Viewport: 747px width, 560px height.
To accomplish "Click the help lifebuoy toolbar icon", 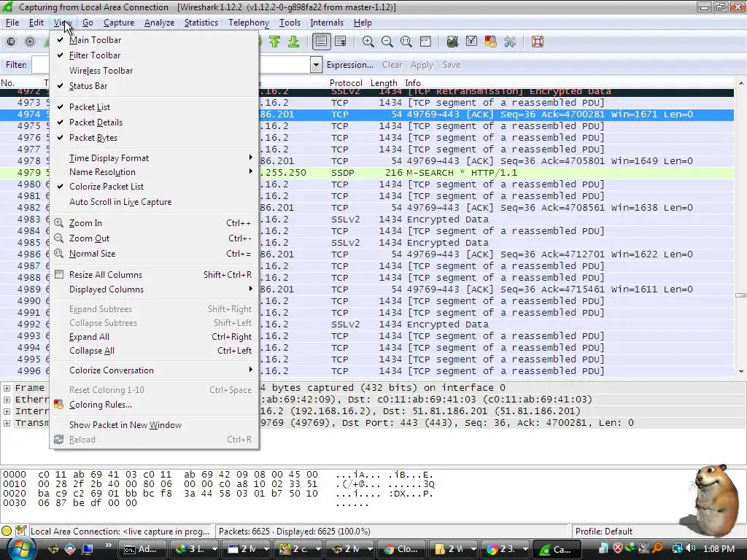I will pos(538,42).
